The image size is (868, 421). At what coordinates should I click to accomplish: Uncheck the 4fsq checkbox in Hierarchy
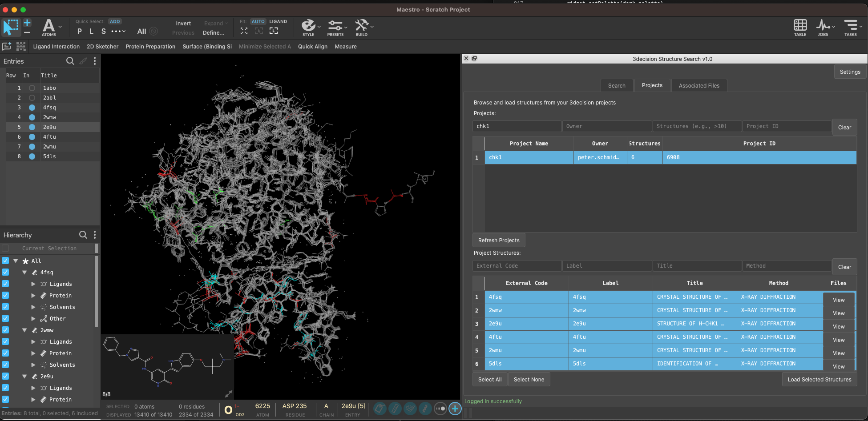[5, 272]
